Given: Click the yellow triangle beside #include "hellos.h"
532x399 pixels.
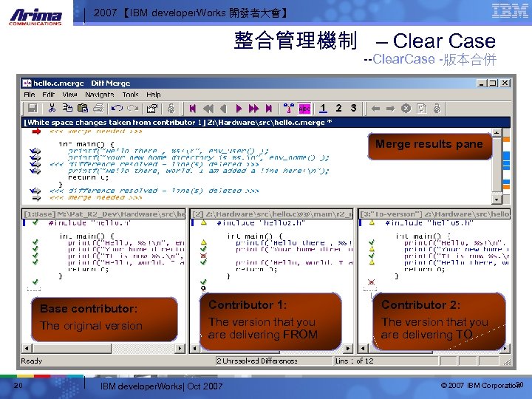Looking at the screenshot, I should (372, 222).
